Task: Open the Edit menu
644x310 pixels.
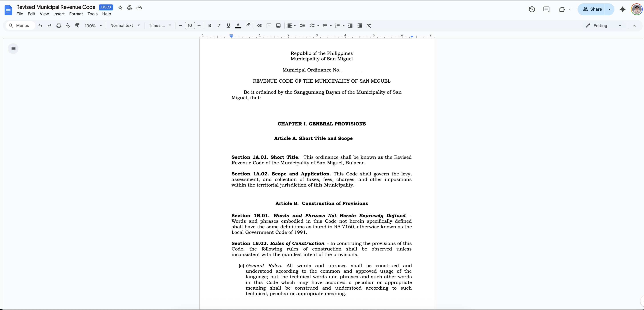Action: [31, 14]
